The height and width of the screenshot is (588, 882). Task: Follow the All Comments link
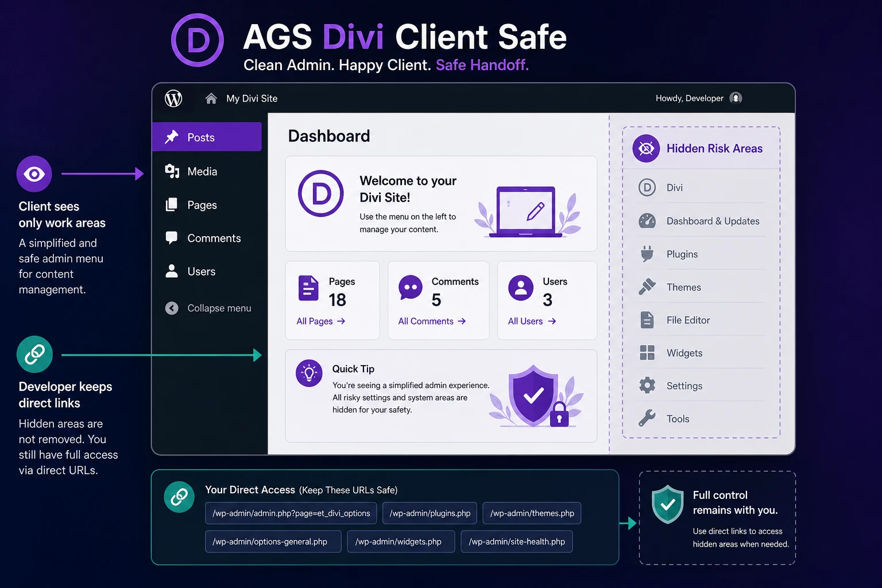432,321
